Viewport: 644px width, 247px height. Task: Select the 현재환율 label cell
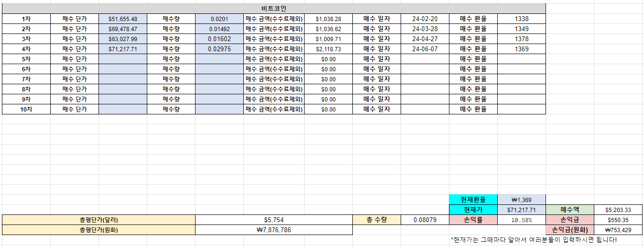[473, 200]
